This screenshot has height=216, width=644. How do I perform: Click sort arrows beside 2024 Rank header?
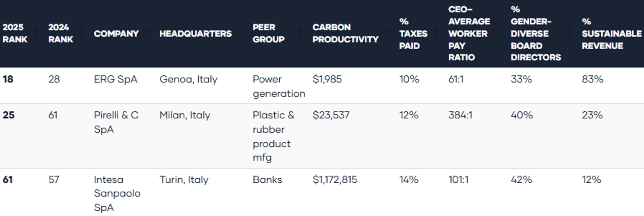82,33
